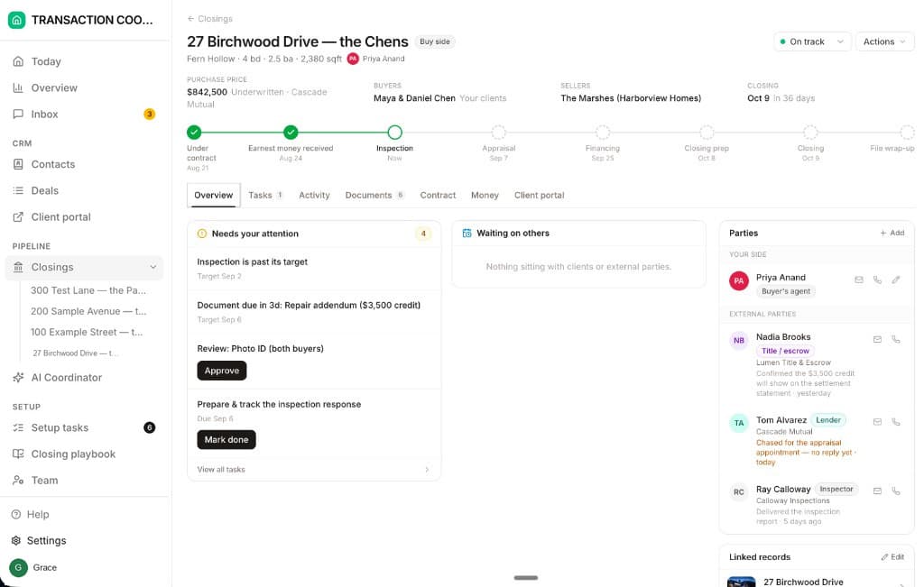Open Client portal external link icon
924x587 pixels.
click(x=18, y=216)
